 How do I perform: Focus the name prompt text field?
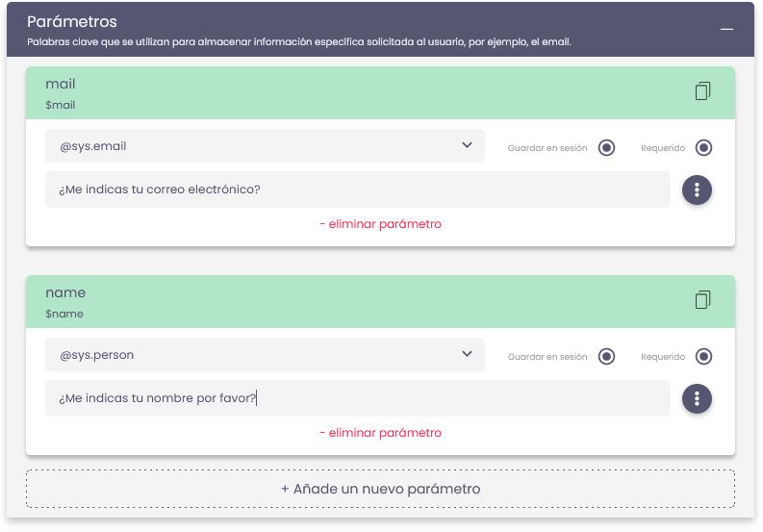click(357, 398)
